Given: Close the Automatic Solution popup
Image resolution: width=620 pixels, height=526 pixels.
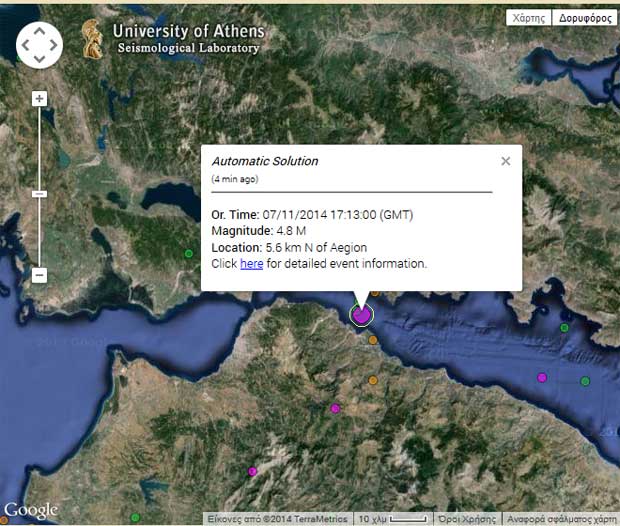Looking at the screenshot, I should click(506, 161).
